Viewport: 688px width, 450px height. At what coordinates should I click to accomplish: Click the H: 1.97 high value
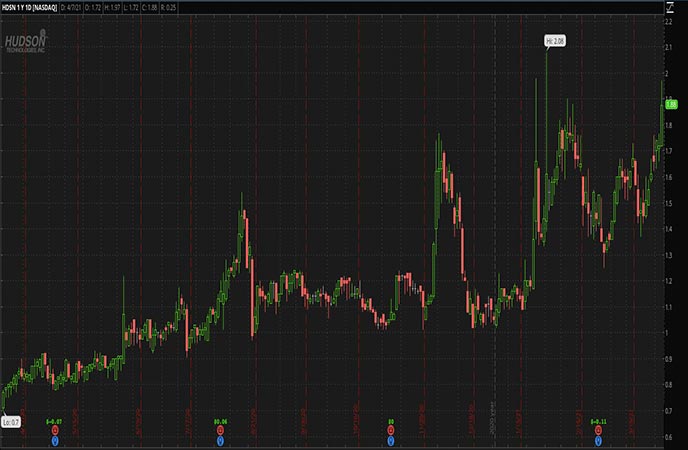point(112,7)
